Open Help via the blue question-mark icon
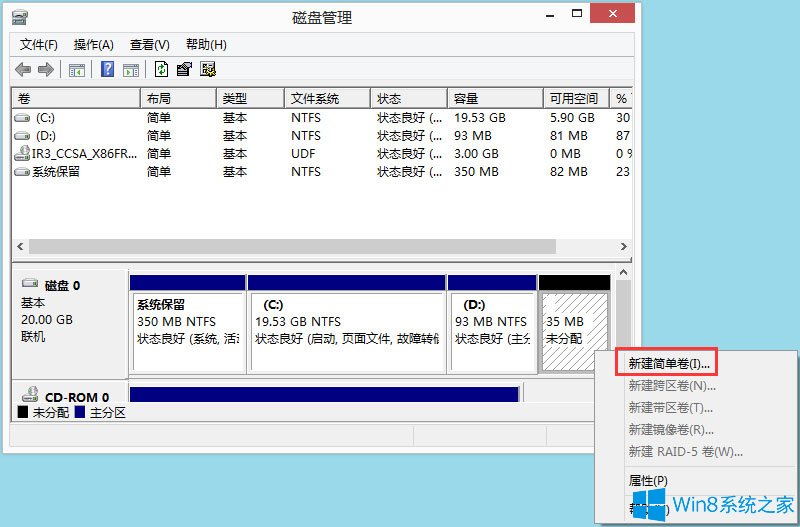Screen dimensions: 800x527 (x=107, y=69)
